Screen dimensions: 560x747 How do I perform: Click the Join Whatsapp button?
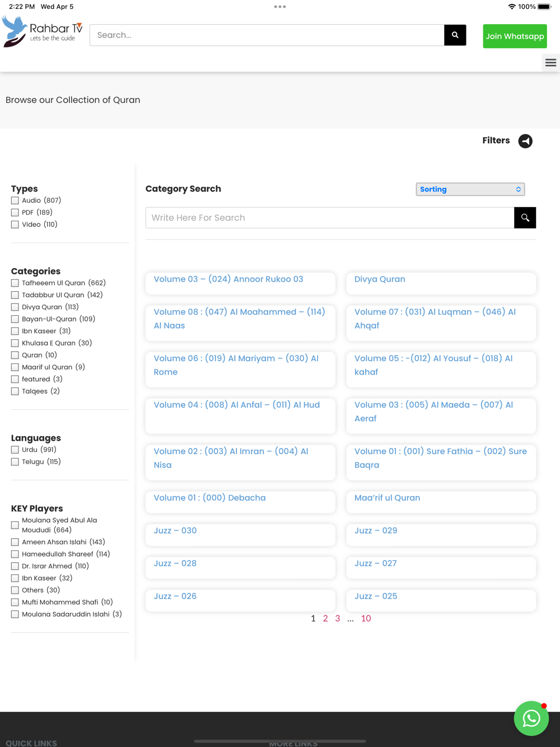(515, 36)
